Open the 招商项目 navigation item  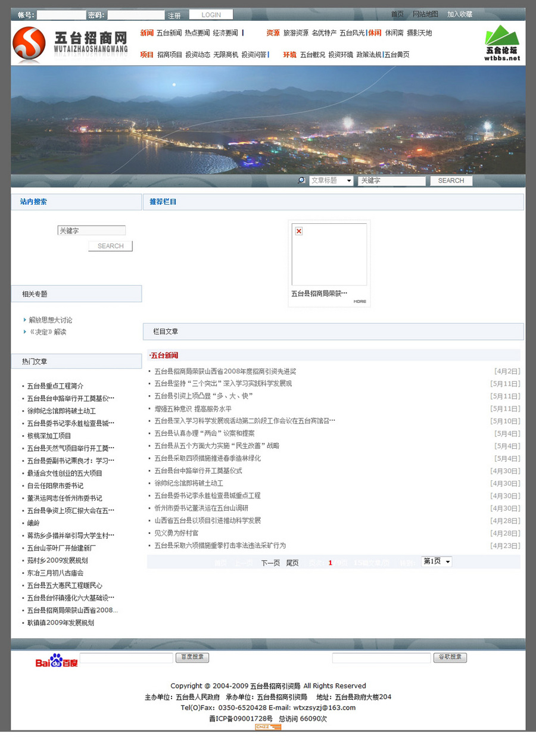point(170,55)
